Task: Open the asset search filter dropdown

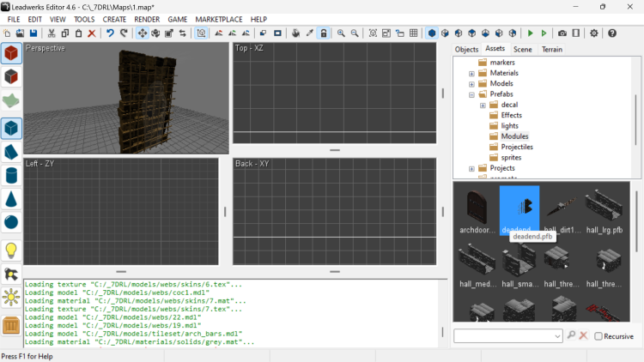Action: (x=558, y=336)
